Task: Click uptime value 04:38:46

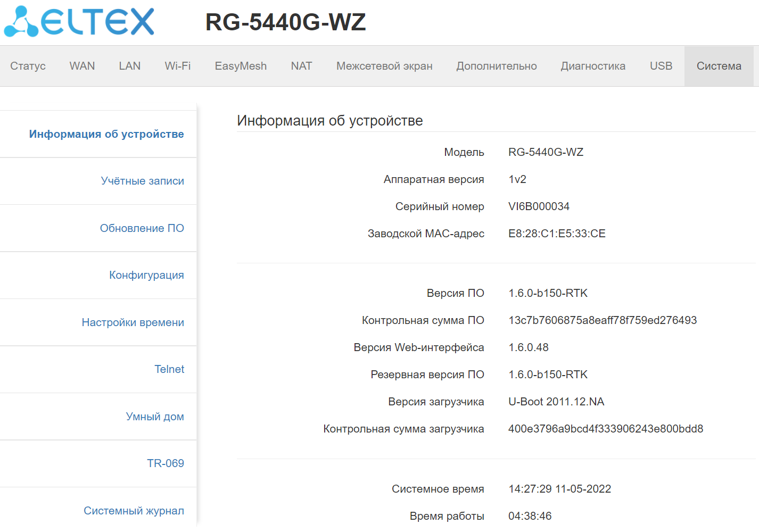Action: pos(530,516)
